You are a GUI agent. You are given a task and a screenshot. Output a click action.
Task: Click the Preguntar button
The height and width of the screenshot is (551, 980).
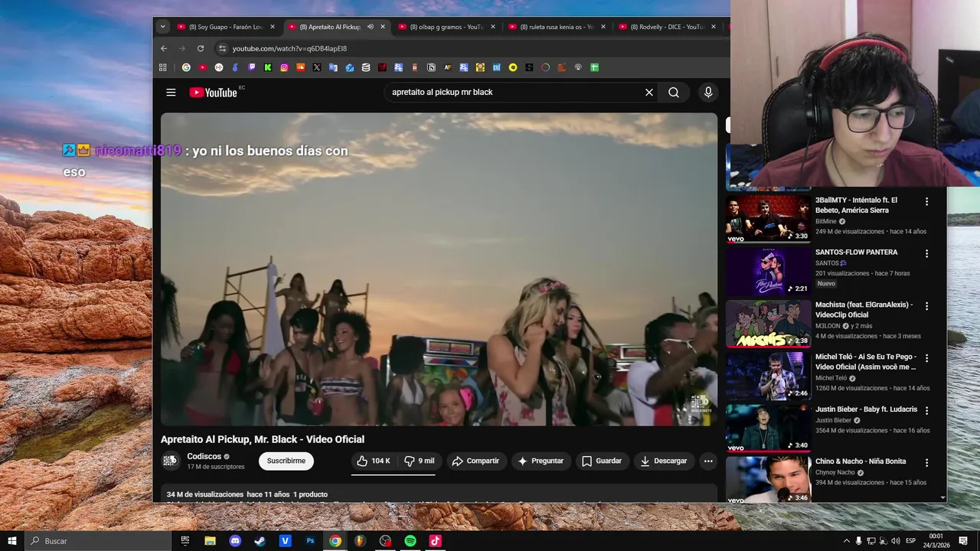coord(541,461)
